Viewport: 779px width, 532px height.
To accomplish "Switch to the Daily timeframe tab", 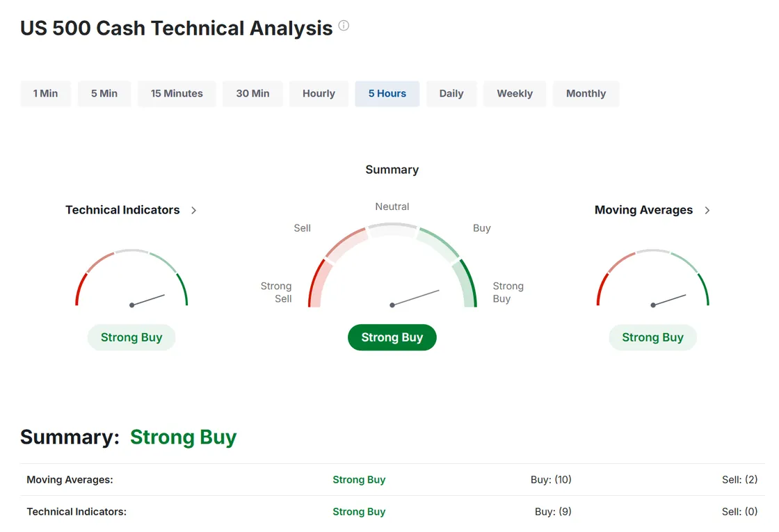I will tap(451, 93).
